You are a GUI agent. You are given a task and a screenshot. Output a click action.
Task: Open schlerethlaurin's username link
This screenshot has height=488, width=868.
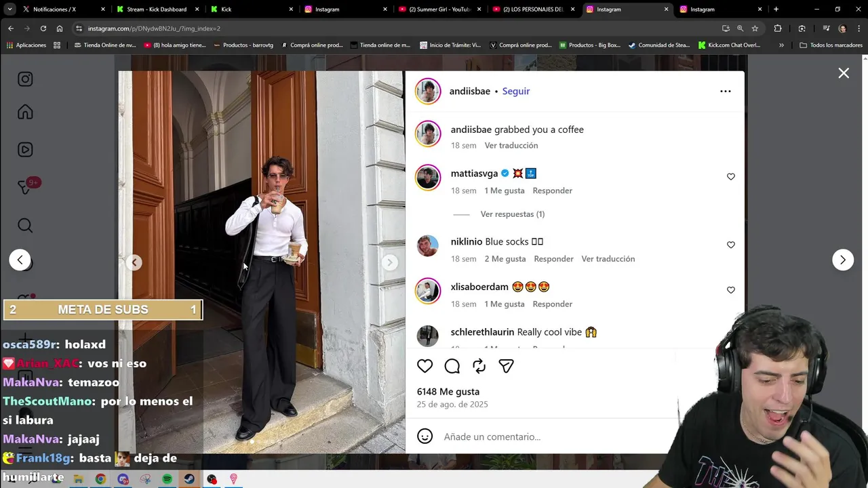483,332
